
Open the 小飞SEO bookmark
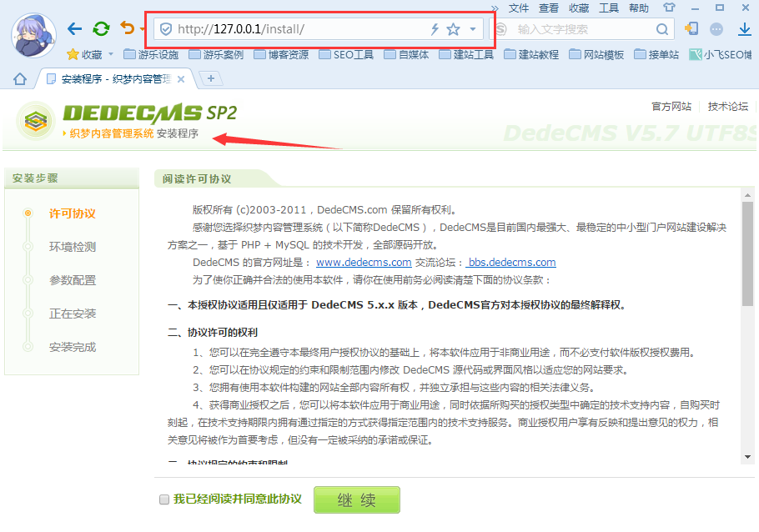point(721,55)
